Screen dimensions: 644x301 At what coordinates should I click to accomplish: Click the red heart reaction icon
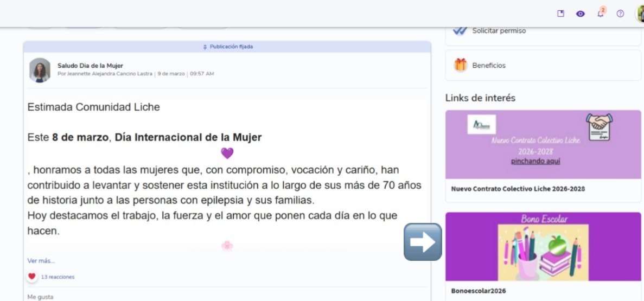click(32, 277)
